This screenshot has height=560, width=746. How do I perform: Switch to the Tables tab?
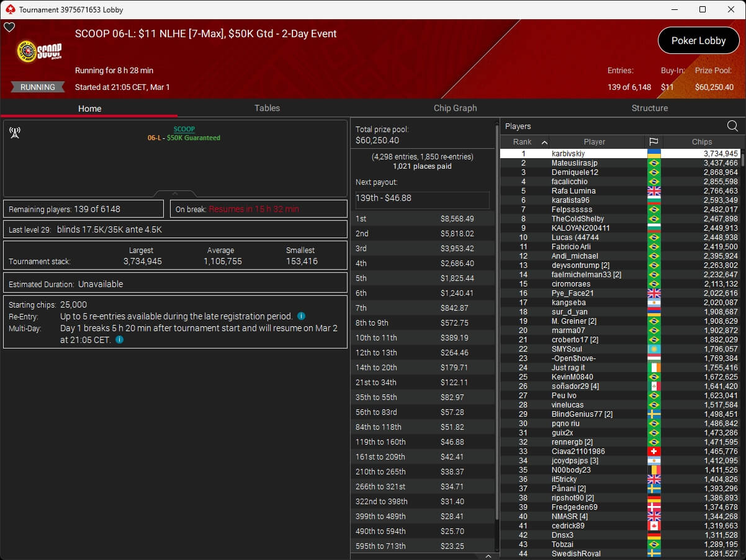[x=267, y=108]
